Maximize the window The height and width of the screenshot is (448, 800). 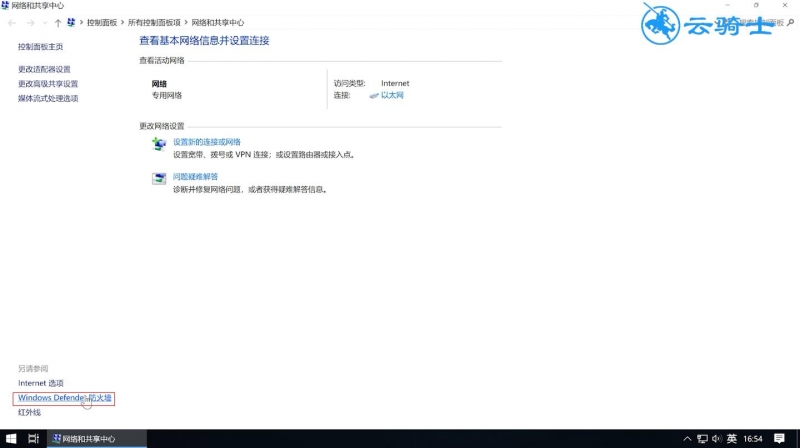[756, 5]
